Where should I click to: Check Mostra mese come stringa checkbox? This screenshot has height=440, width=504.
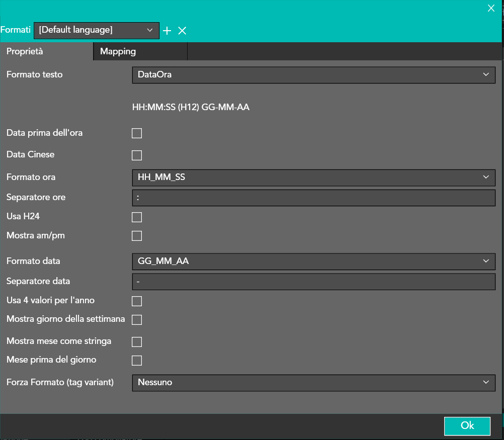point(137,341)
